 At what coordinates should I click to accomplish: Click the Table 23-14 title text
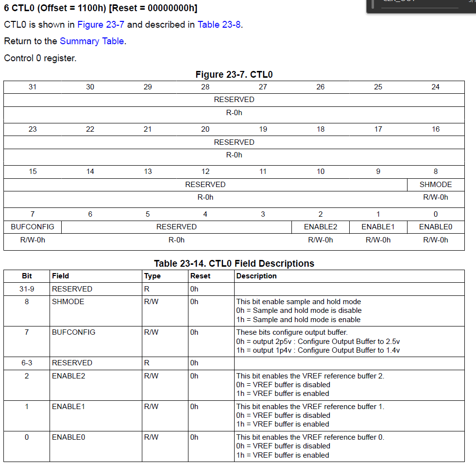(x=234, y=263)
